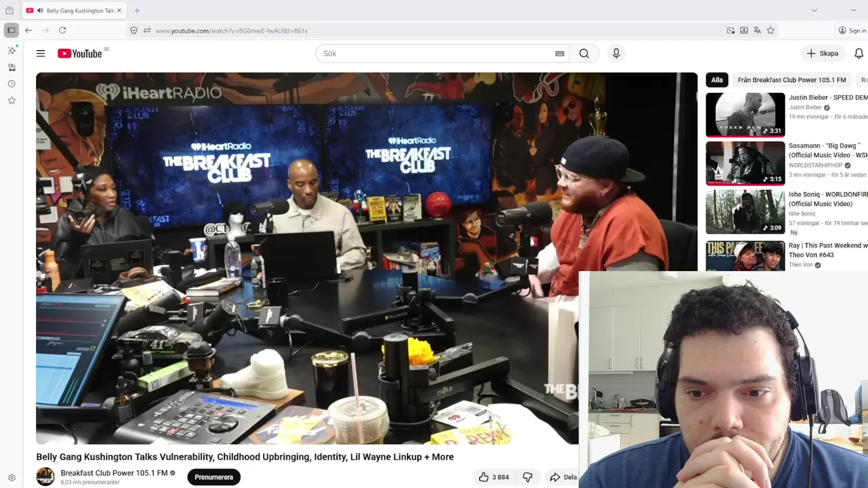Open tracking protection shield icon
The height and width of the screenshot is (488, 868).
tap(134, 30)
